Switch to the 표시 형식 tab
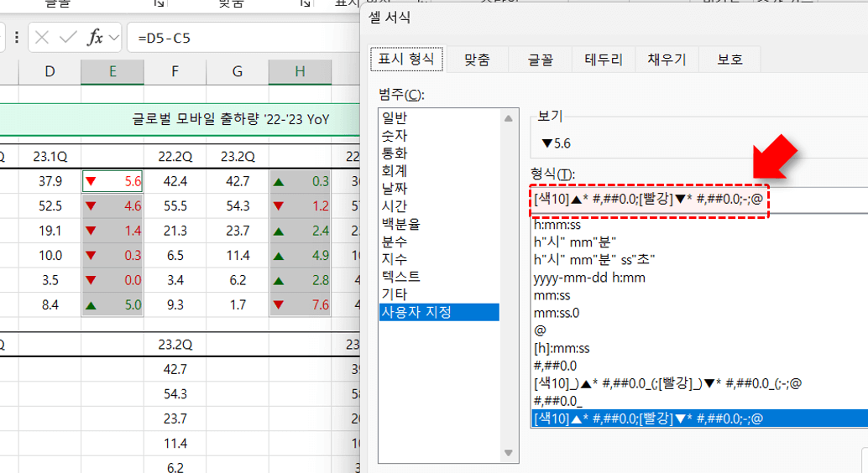 coord(406,60)
